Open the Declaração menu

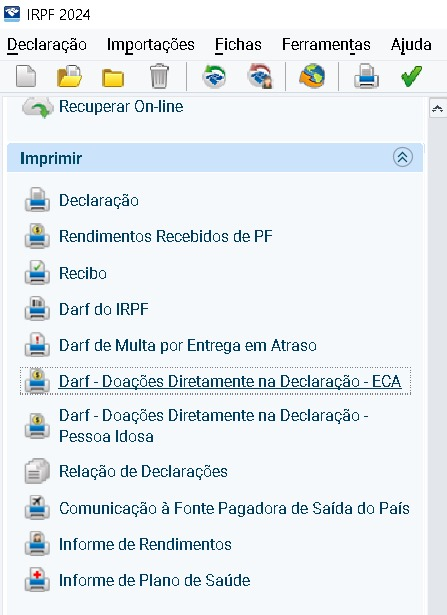pos(47,44)
